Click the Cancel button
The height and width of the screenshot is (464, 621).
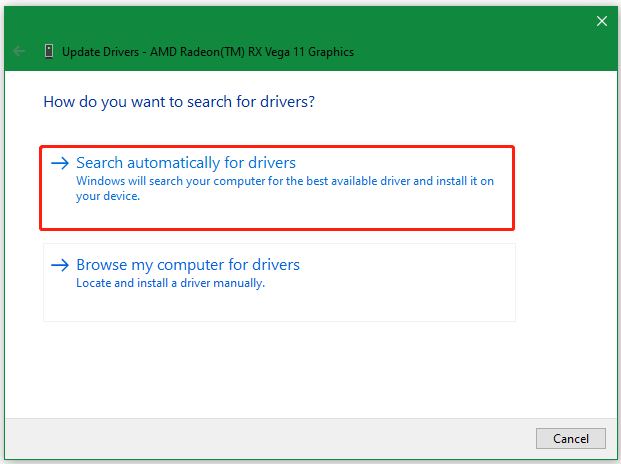[571, 438]
